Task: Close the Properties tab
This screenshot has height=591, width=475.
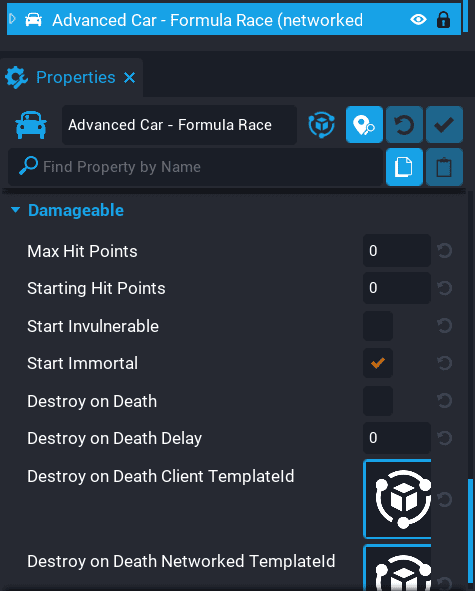Action: point(130,78)
